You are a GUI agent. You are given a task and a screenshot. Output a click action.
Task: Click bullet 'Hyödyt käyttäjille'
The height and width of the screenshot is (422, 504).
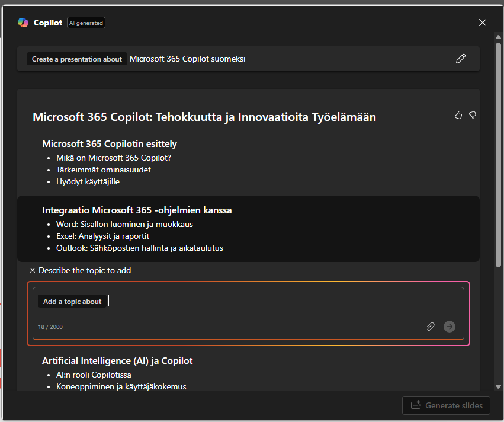click(x=88, y=182)
